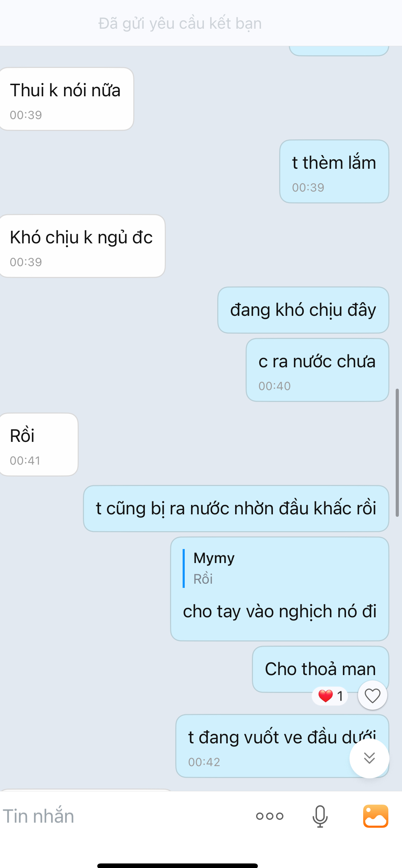Click the chat scrollbar handle

click(397, 452)
